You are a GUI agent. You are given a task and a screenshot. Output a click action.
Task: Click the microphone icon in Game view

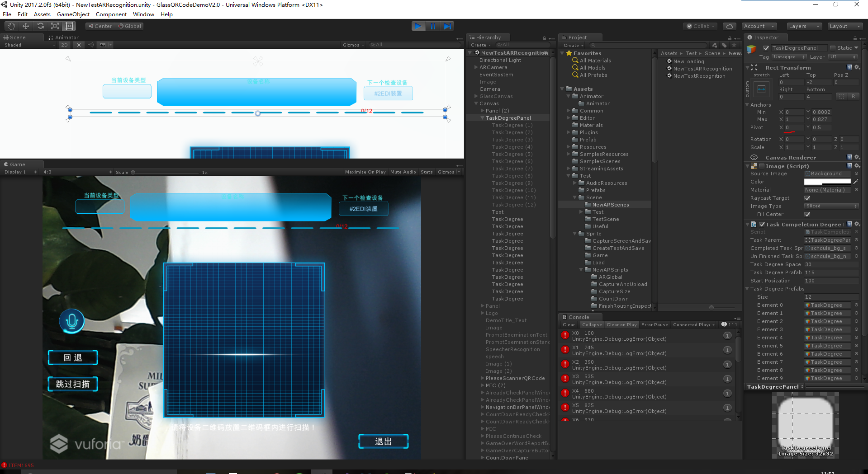(x=72, y=321)
